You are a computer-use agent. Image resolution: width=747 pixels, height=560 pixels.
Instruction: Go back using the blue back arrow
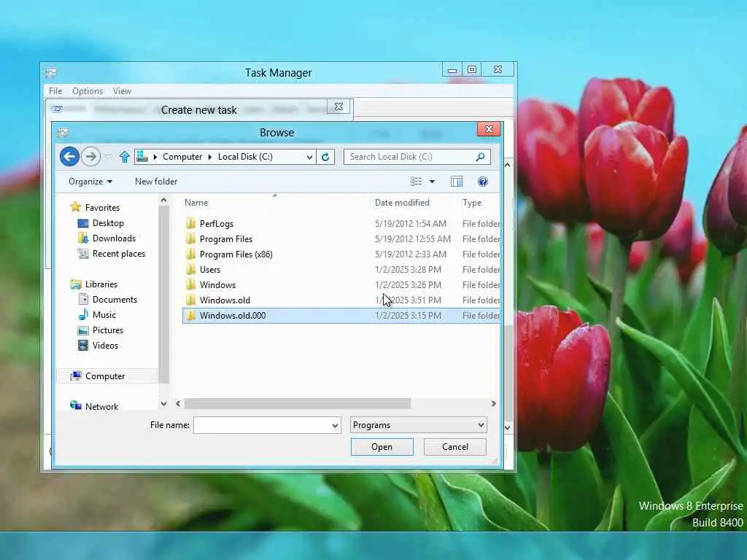(69, 156)
